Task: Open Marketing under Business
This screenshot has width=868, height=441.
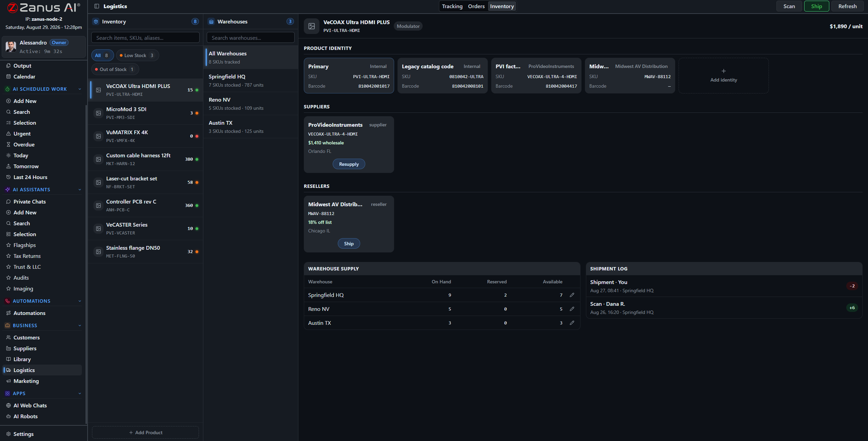Action: [42, 381]
